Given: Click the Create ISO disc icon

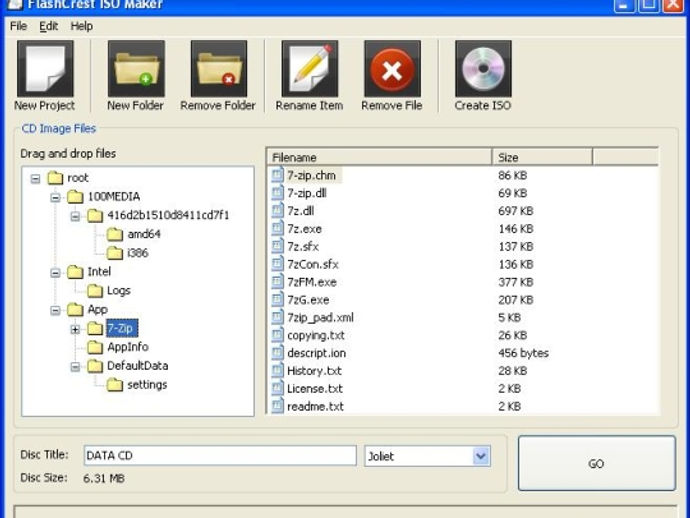Looking at the screenshot, I should click(x=483, y=69).
